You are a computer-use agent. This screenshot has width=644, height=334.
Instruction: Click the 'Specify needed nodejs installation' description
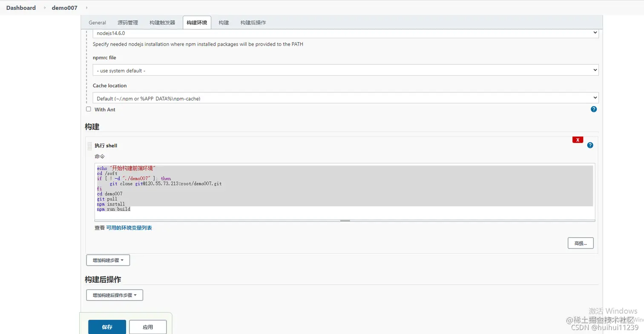click(198, 44)
